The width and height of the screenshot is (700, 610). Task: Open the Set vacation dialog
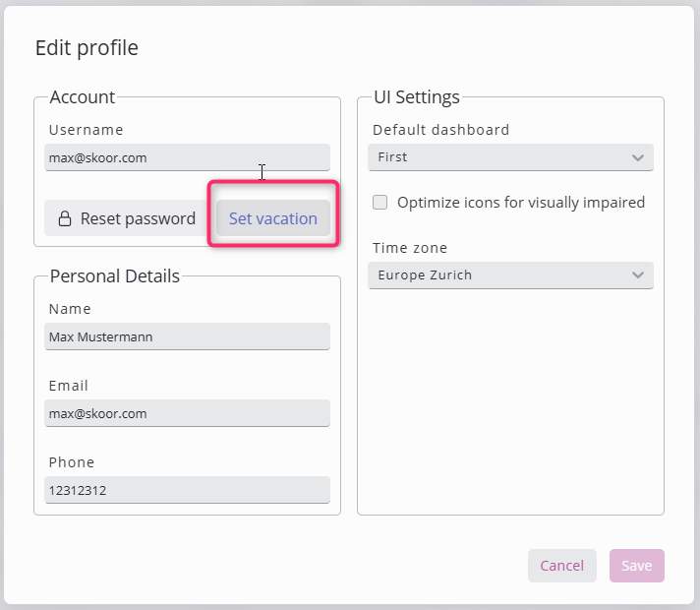point(273,218)
